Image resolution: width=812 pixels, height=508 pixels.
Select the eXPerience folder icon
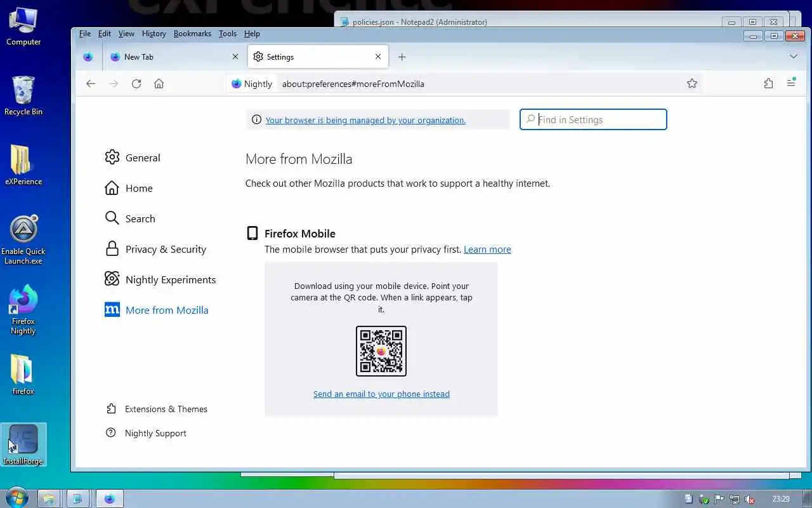pos(23,166)
